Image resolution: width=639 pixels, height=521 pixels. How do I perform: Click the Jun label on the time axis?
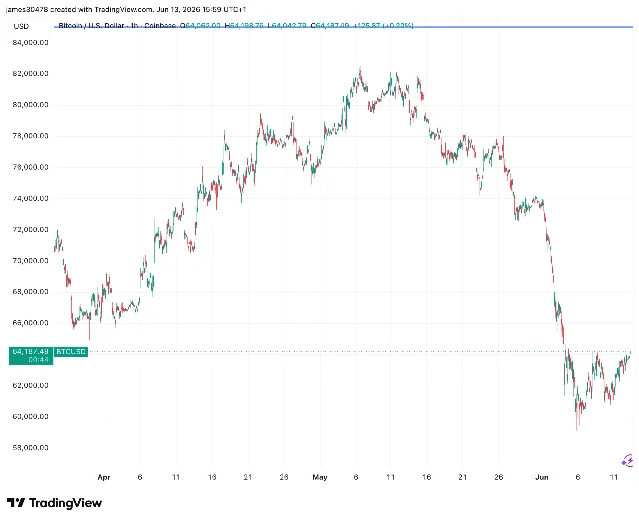pyautogui.click(x=542, y=477)
